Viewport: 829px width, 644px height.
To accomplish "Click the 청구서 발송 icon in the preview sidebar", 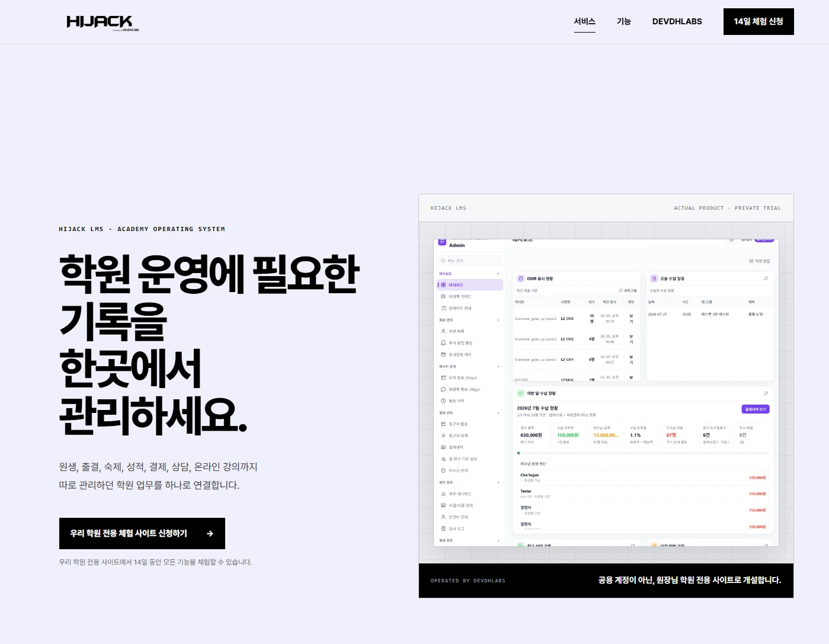I will tap(443, 424).
